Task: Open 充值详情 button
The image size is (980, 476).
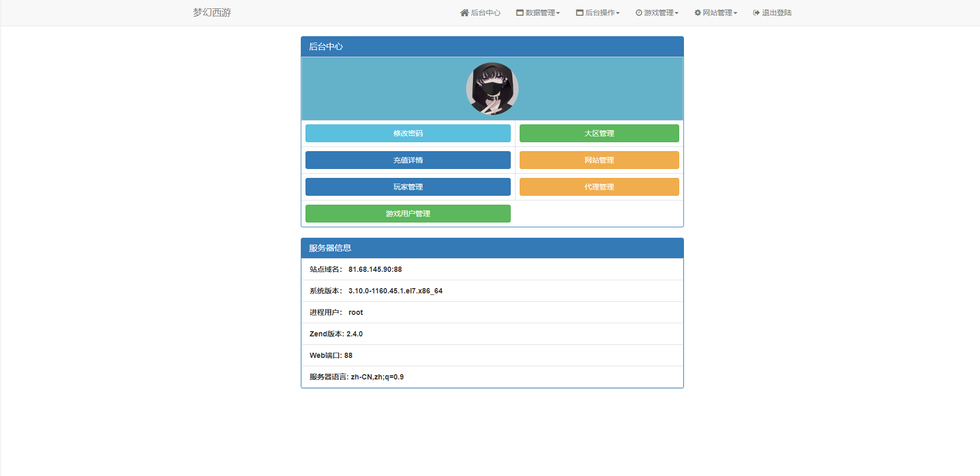Action: tap(408, 160)
